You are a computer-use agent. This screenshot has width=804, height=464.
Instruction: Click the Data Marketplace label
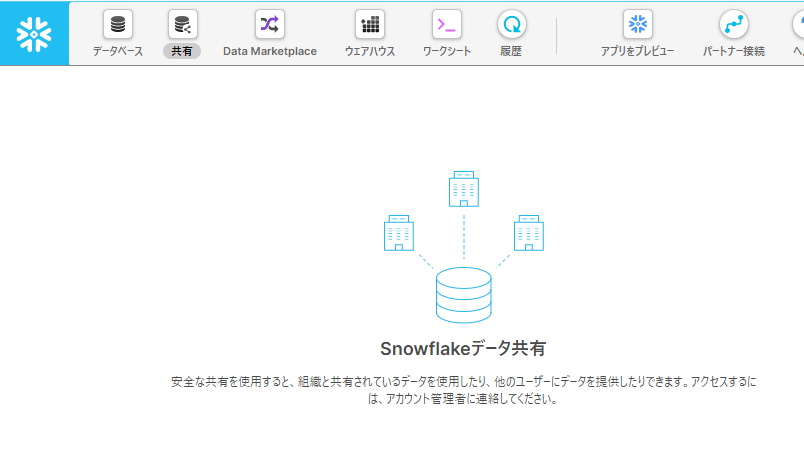point(270,51)
